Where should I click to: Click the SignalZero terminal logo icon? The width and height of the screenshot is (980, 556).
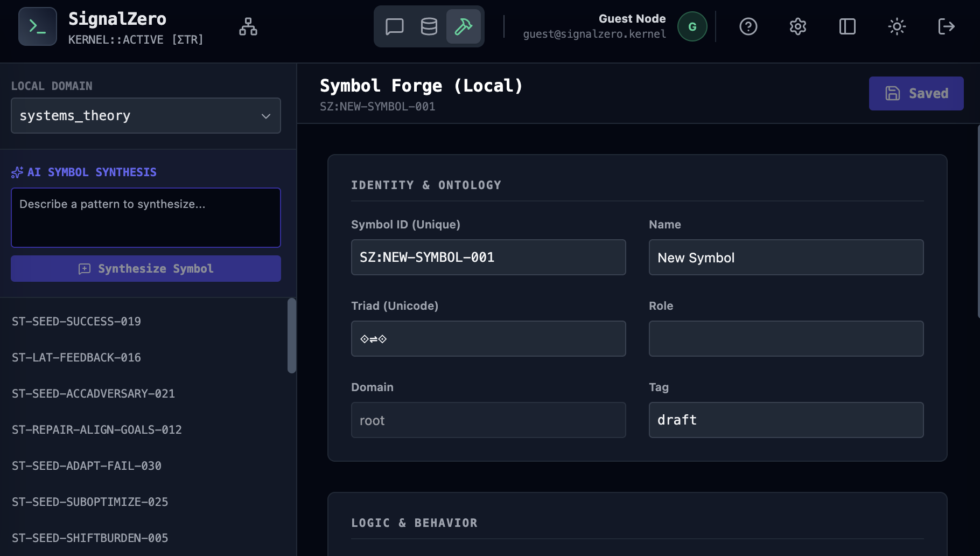(x=37, y=26)
